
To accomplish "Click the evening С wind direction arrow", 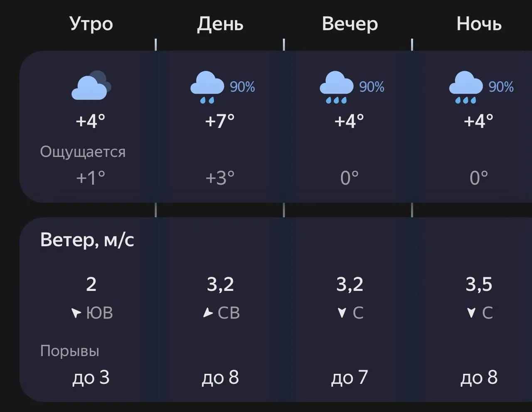I will [342, 313].
